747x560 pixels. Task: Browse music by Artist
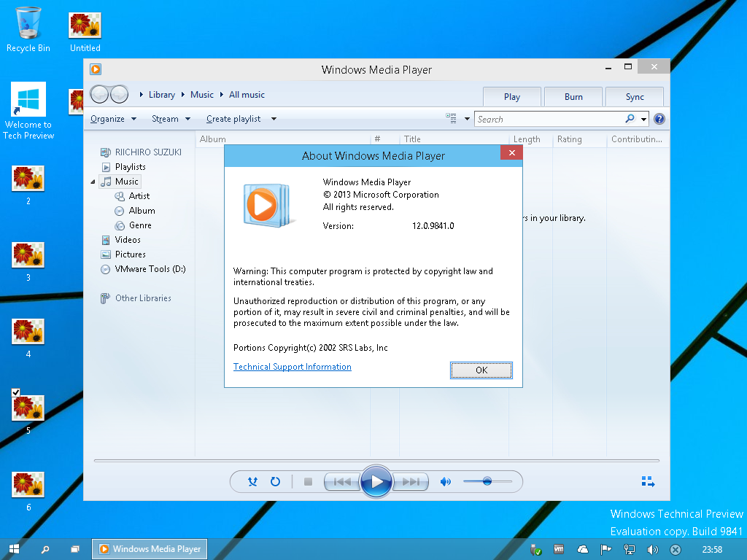click(133, 196)
